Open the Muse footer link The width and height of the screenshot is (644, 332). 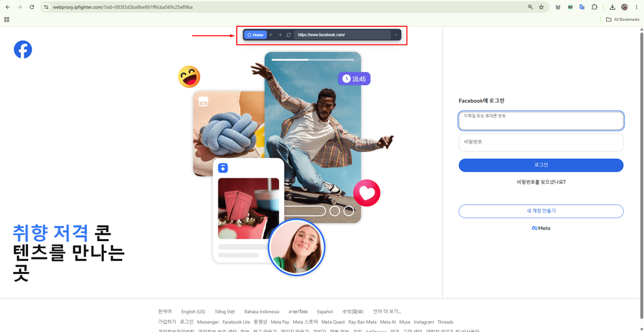pyautogui.click(x=405, y=322)
